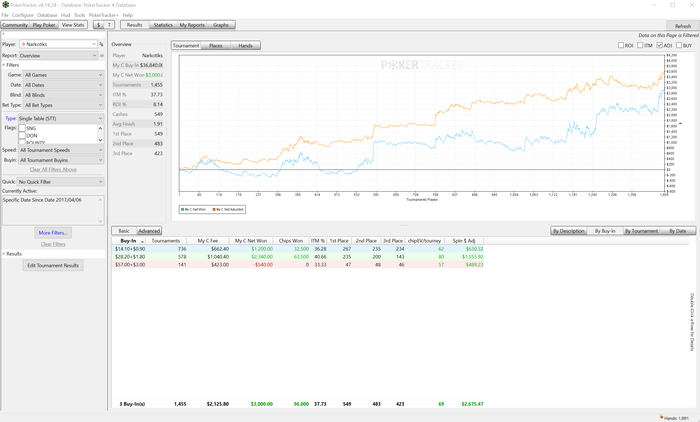This screenshot has width=700, height=422.
Task: Open the Buyin dropdown
Action: pos(61,160)
